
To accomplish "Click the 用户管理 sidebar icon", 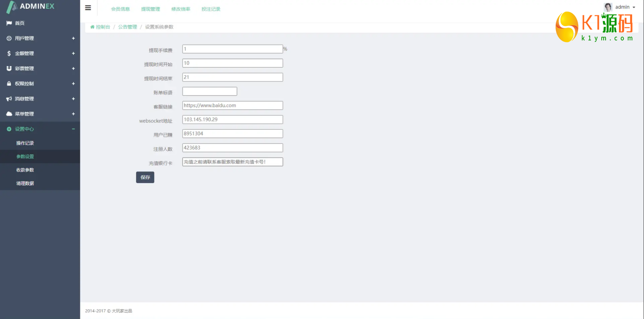I will click(x=9, y=38).
